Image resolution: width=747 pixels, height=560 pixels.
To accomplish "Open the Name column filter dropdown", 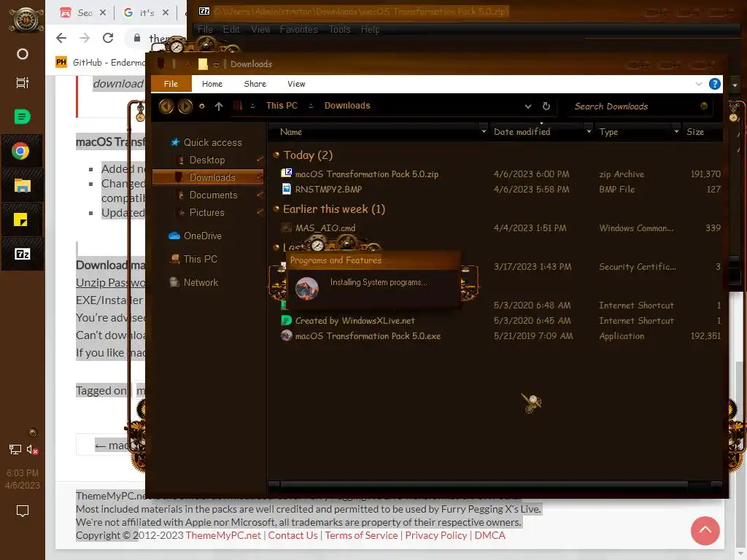I will pos(484,131).
